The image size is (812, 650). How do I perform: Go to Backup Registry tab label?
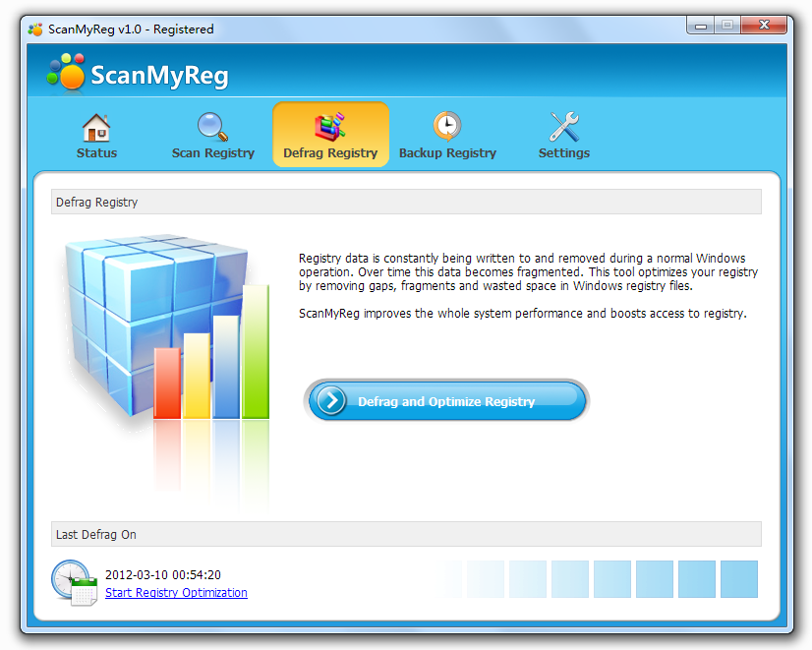[447, 152]
